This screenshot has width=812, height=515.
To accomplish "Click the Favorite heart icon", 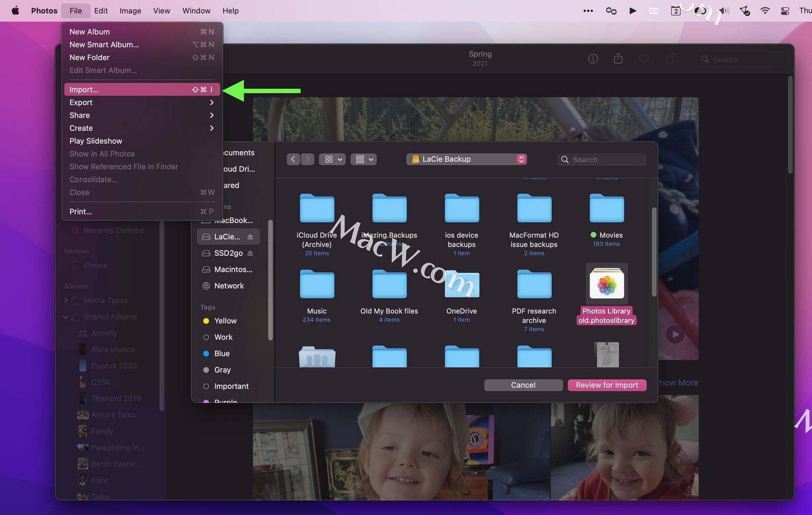I will coord(644,59).
